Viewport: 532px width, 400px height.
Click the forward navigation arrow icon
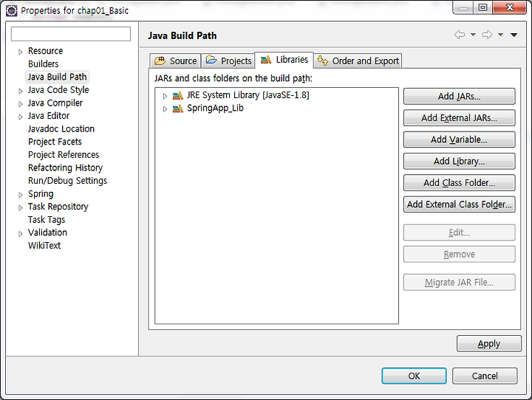487,35
